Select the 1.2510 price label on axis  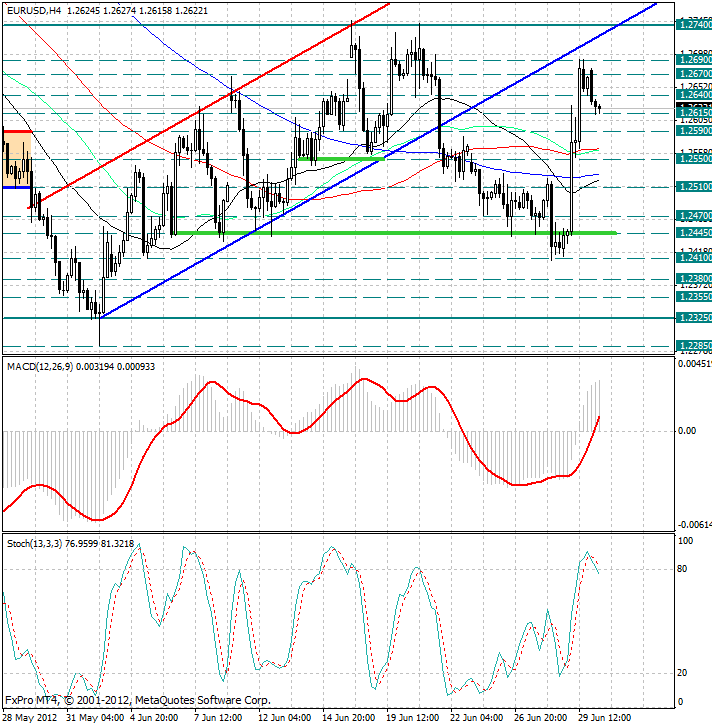tap(693, 187)
